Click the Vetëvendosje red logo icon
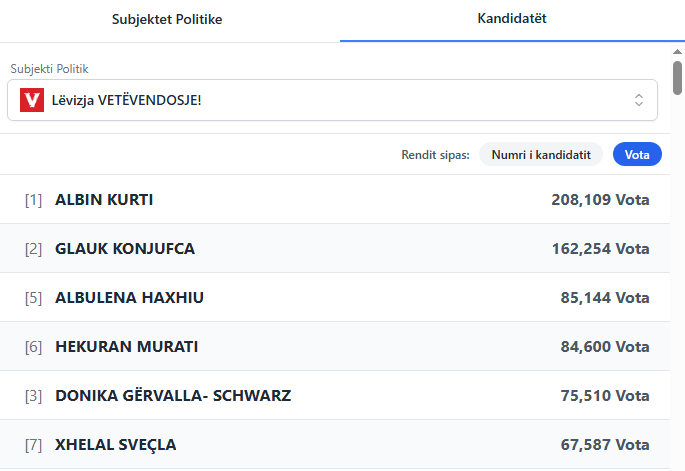The height and width of the screenshot is (471, 685). tap(32, 100)
